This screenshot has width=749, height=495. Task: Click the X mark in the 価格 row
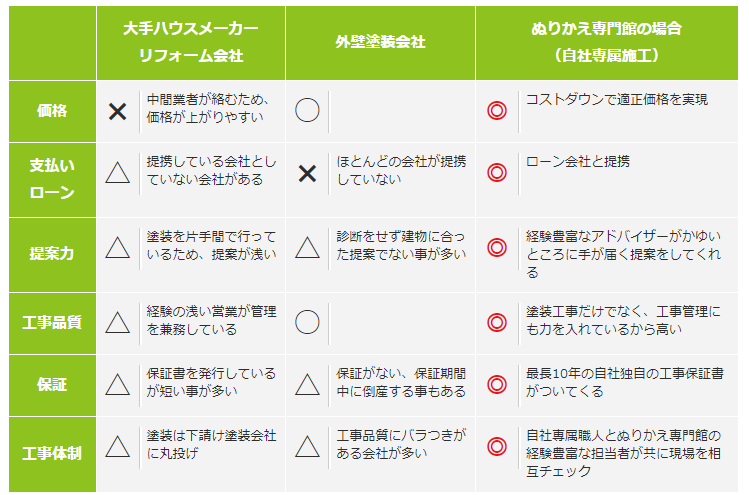click(x=118, y=111)
